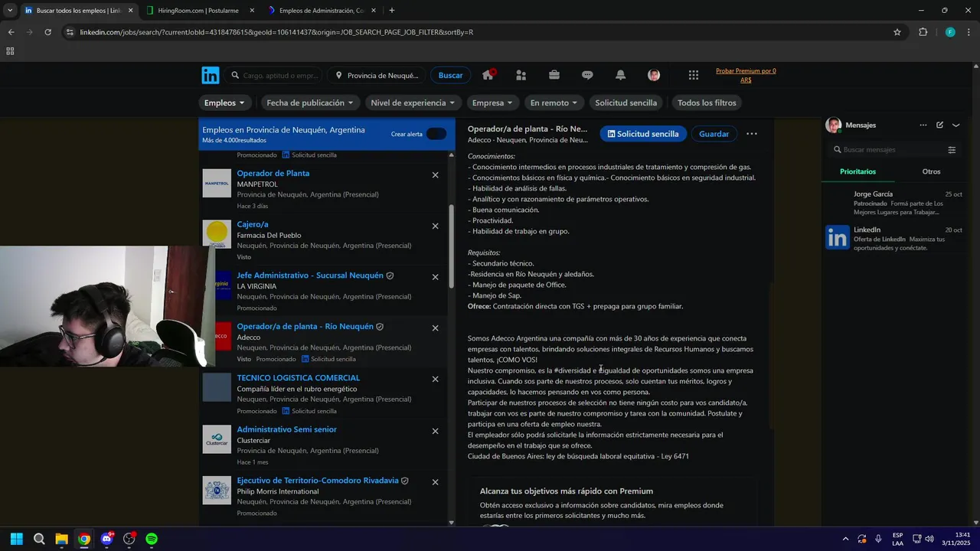Image resolution: width=980 pixels, height=551 pixels.
Task: Click Buscar mensajes search field
Action: pos(888,150)
